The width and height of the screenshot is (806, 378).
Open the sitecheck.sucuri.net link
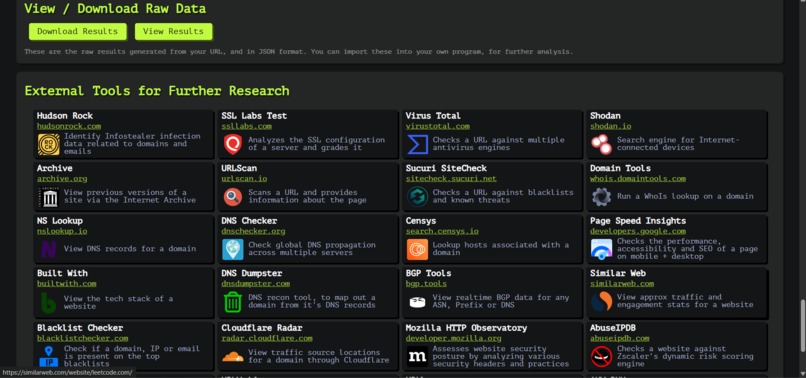451,178
